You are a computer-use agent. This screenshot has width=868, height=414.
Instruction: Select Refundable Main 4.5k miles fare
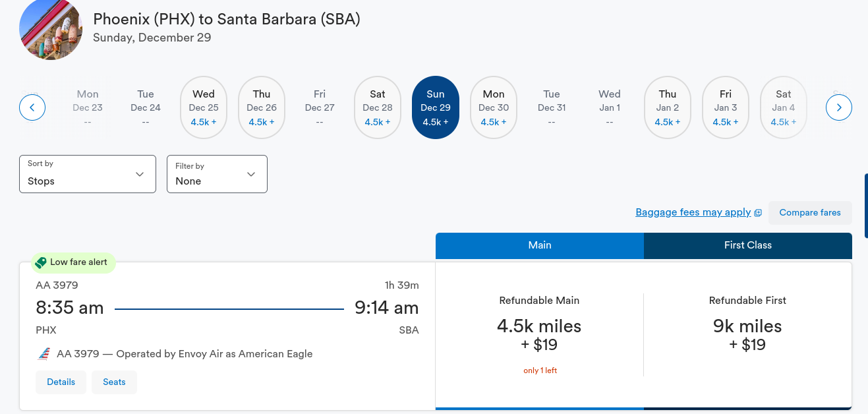539,336
